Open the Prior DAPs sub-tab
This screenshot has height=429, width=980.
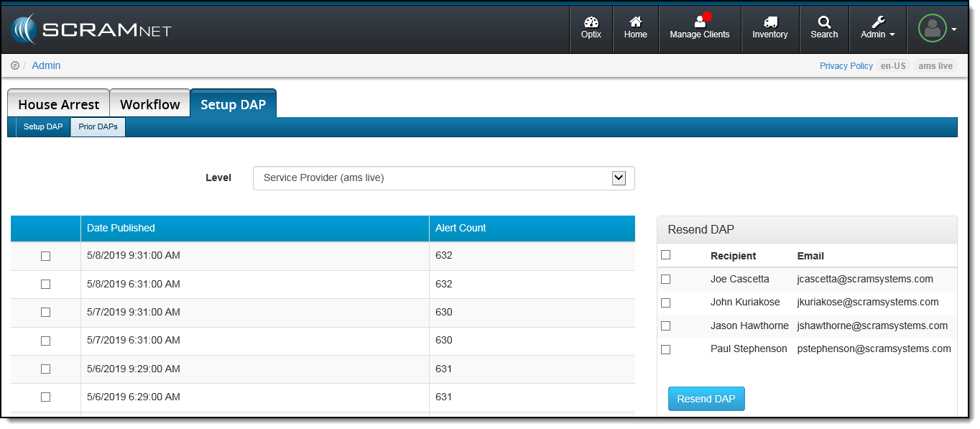(98, 127)
